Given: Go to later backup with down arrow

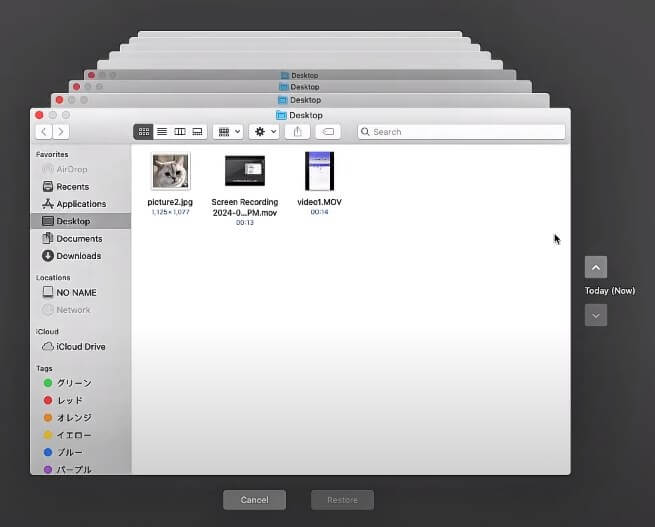Looking at the screenshot, I should [596, 315].
